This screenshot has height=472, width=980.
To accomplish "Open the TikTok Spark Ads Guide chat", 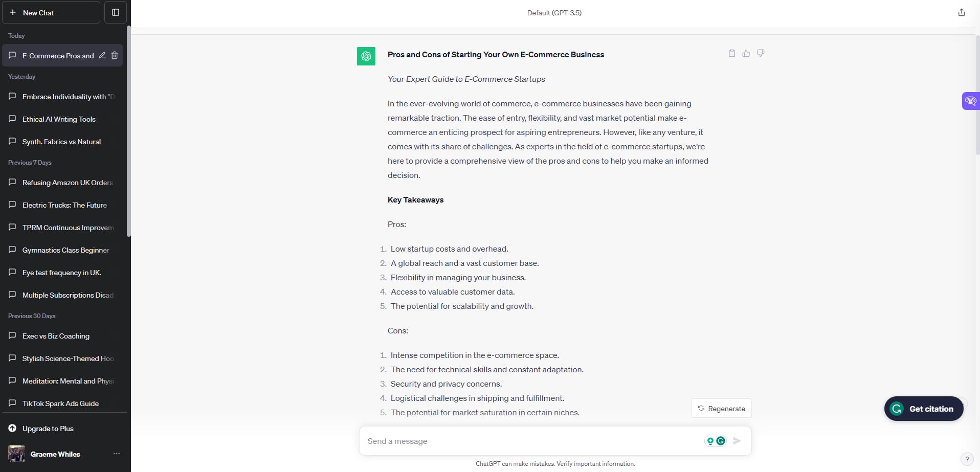I will pyautogui.click(x=60, y=403).
